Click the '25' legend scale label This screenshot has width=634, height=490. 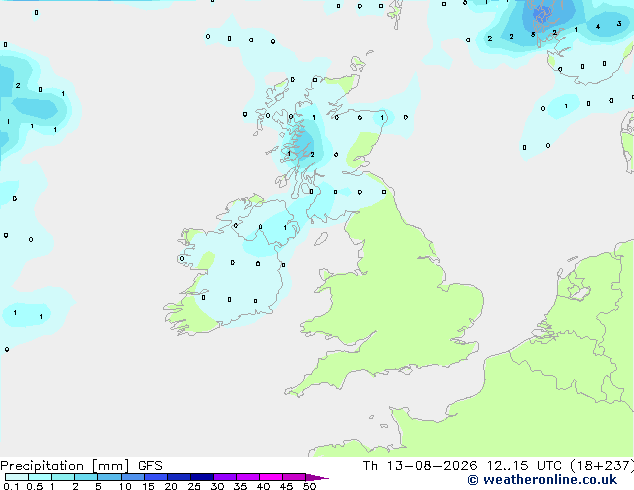[x=194, y=486]
